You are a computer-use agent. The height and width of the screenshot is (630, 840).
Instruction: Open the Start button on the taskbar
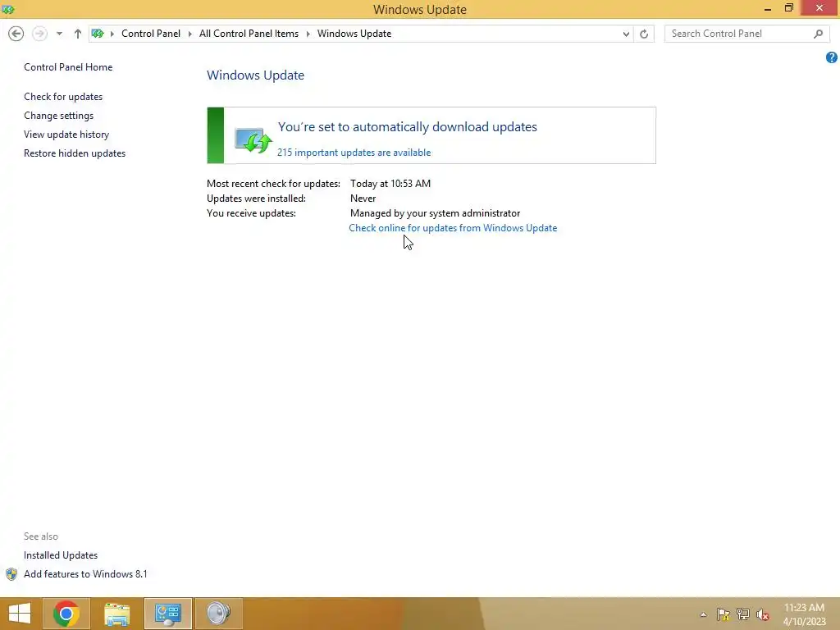point(20,614)
